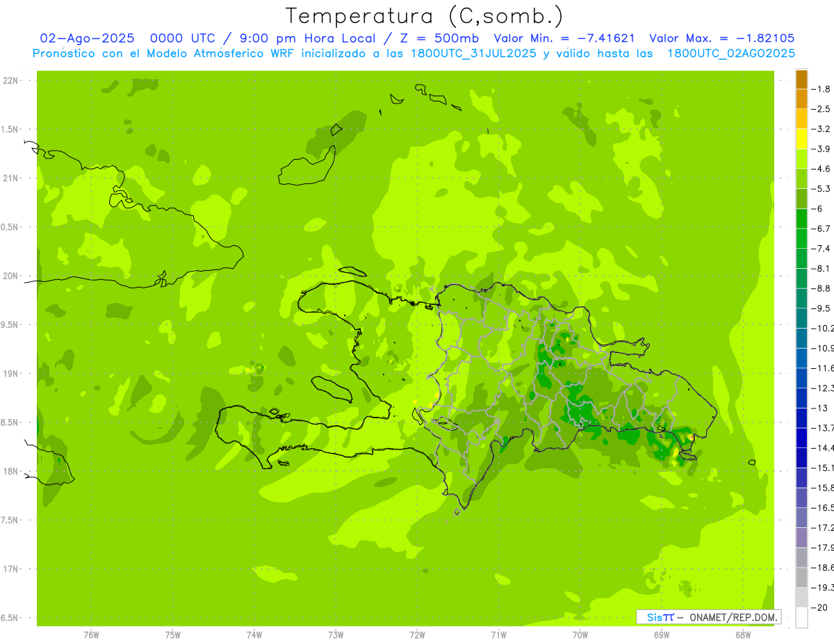Screen dimensions: 834x644
Task: Select the 'Z = 500mb' level text
Action: (439, 38)
